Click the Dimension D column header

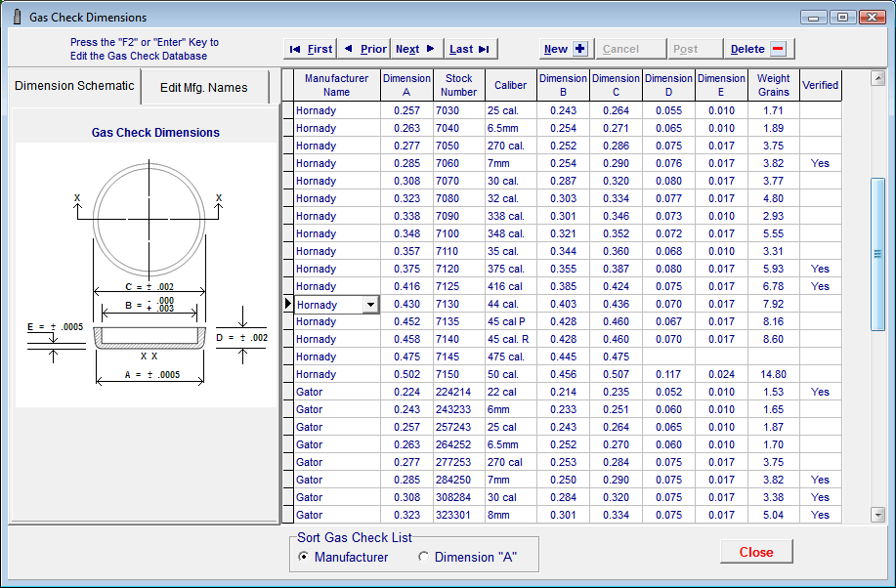tap(668, 85)
